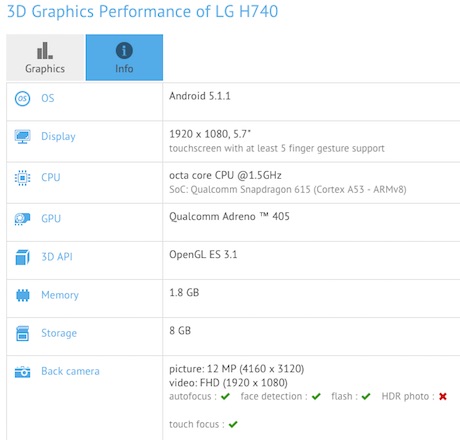Select the Info tab
Screen dimensions: 460x440
click(124, 57)
